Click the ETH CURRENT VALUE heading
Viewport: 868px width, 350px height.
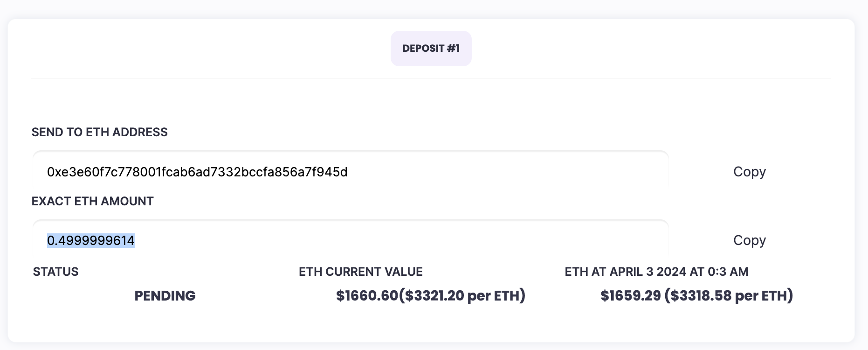click(x=360, y=272)
